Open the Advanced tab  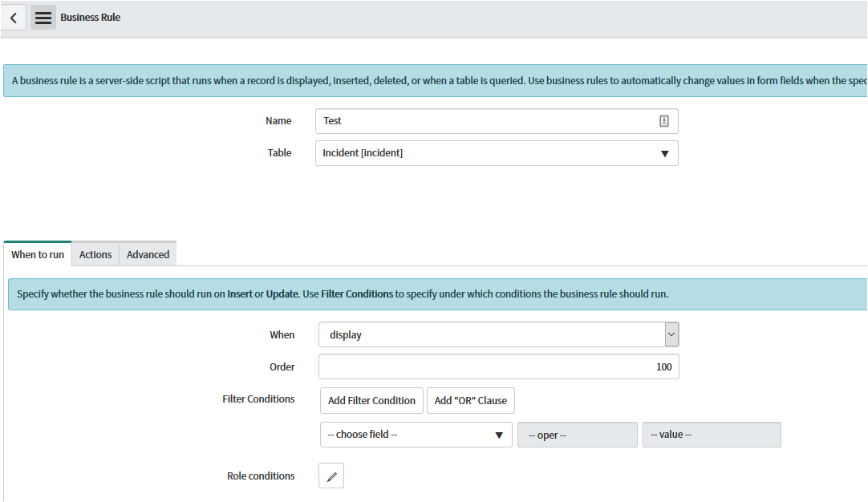pos(148,254)
